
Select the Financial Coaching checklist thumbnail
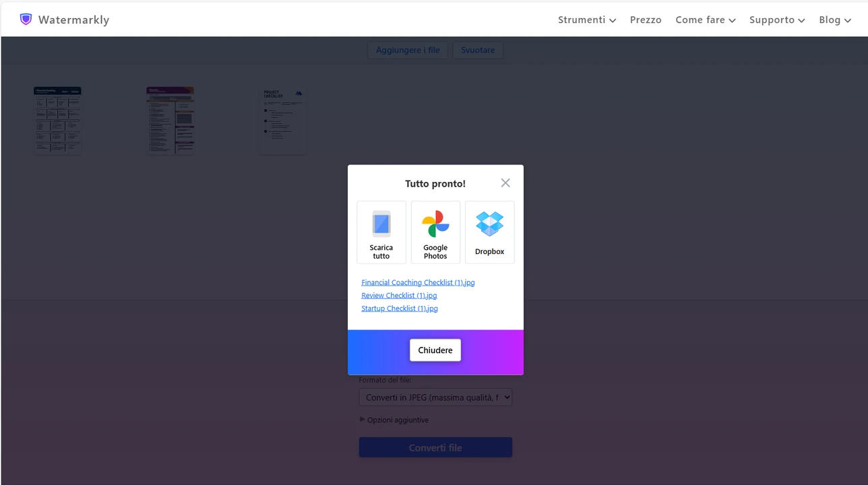[58, 120]
